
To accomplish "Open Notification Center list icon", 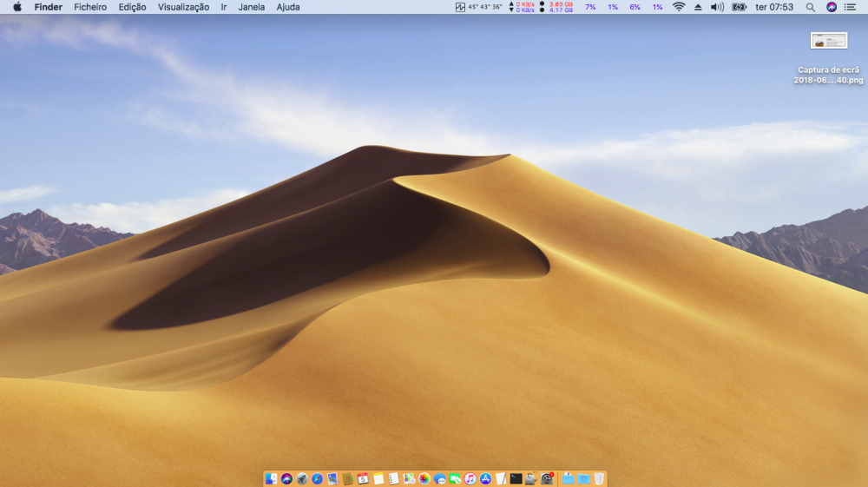I will click(851, 7).
